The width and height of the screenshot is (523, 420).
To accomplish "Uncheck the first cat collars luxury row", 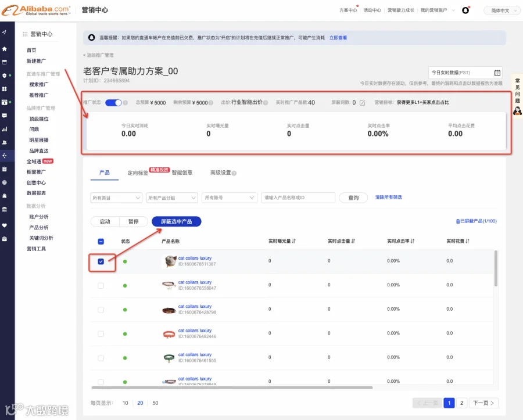I will point(101,261).
